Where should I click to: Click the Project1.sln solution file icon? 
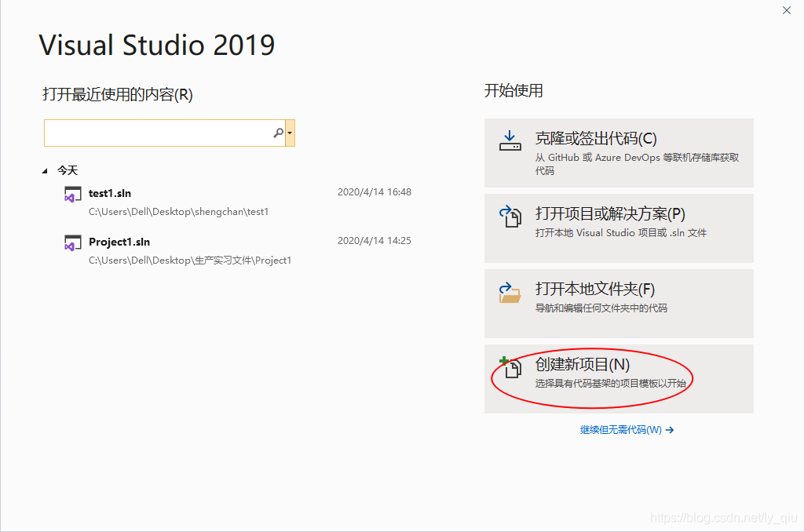point(72,243)
